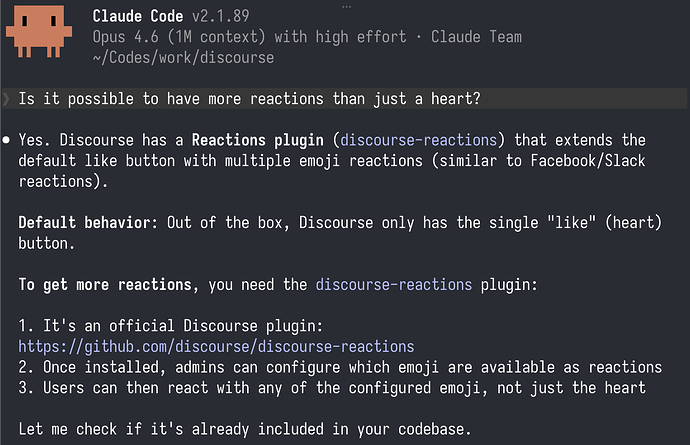Open the github.com/discourse/discourse-reactions URL

216,346
